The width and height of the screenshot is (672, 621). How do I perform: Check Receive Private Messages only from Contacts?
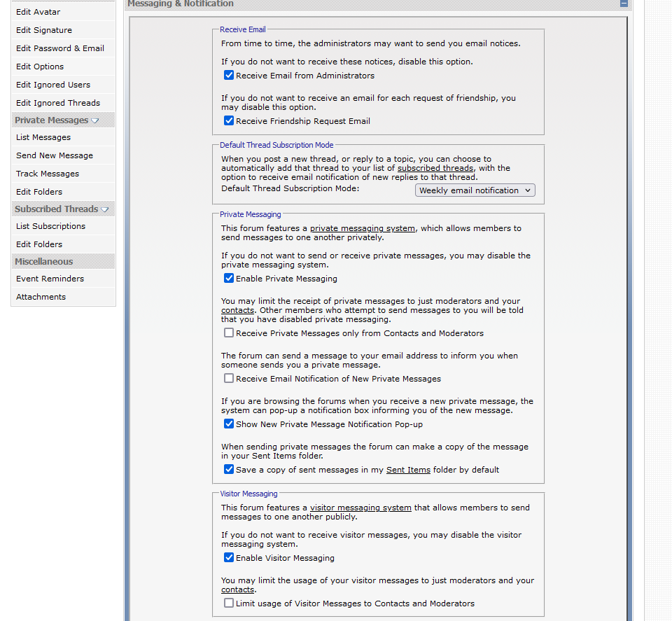[229, 333]
